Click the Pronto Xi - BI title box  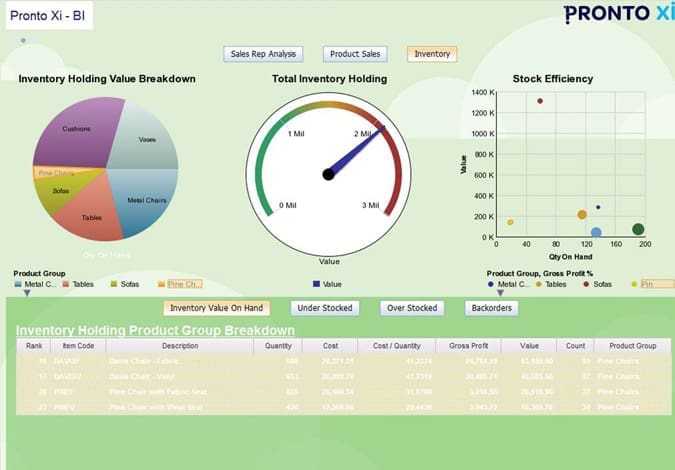click(49, 15)
